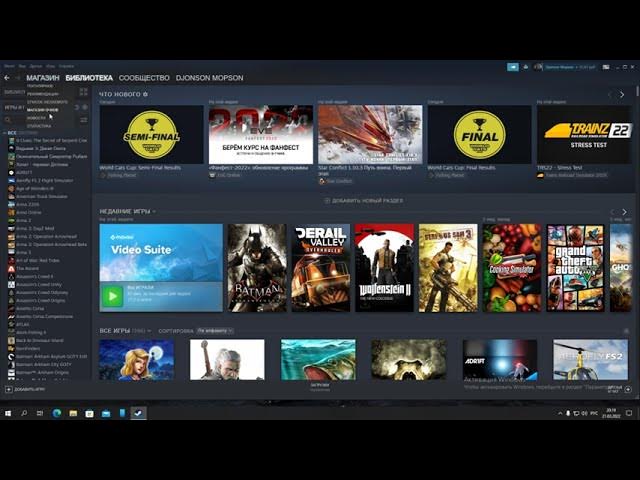This screenshot has width=640, height=480.
Task: Open the Windows Start menu
Action: point(8,413)
